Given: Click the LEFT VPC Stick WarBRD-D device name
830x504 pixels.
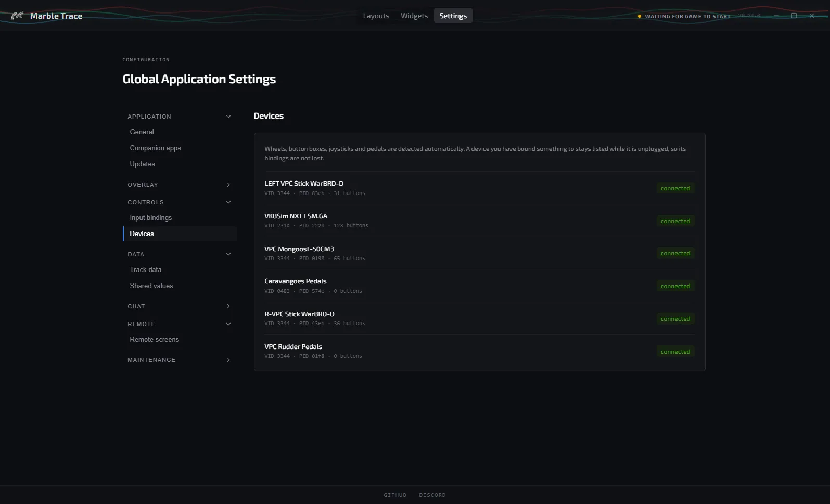Looking at the screenshot, I should (304, 184).
